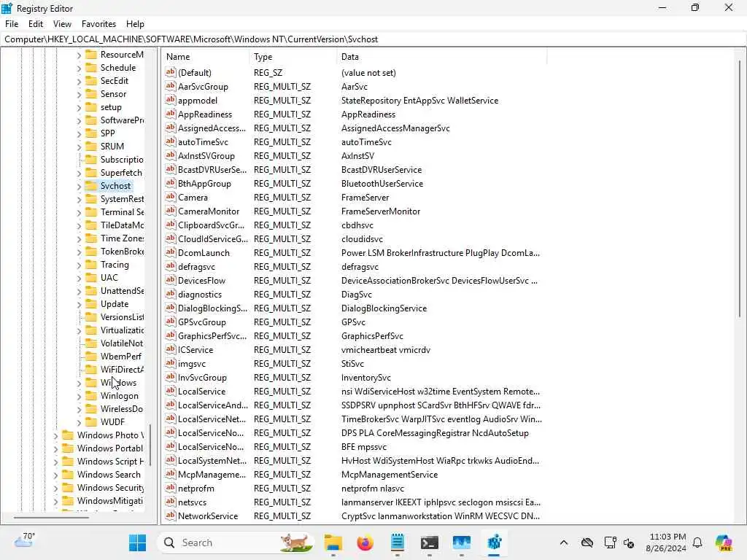This screenshot has width=747, height=560.
Task: Expand the Sensor key
Action: pos(79,94)
